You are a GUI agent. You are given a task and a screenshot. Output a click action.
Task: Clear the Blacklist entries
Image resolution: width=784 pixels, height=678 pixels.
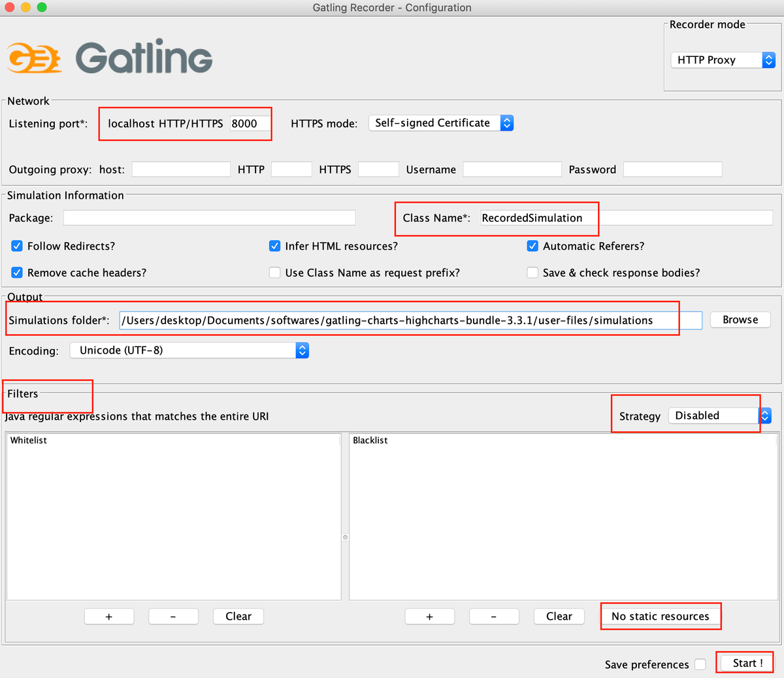[559, 617]
